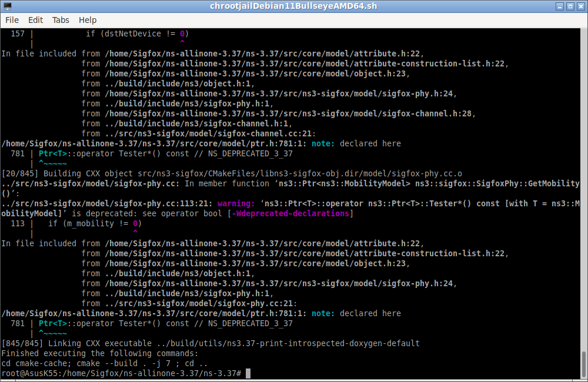Click line 157 'if (dstNetDevice != 0)'
This screenshot has height=382, width=588.
click(137, 33)
